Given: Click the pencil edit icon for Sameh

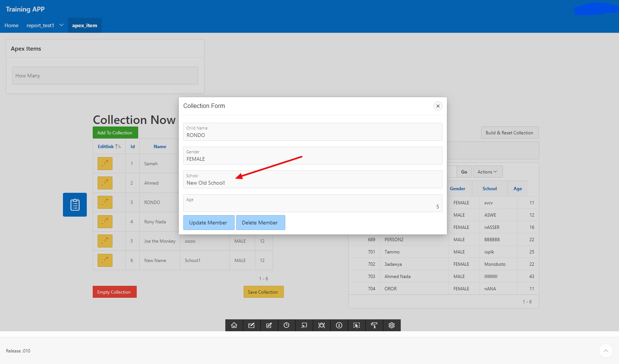Looking at the screenshot, I should pos(105,163).
